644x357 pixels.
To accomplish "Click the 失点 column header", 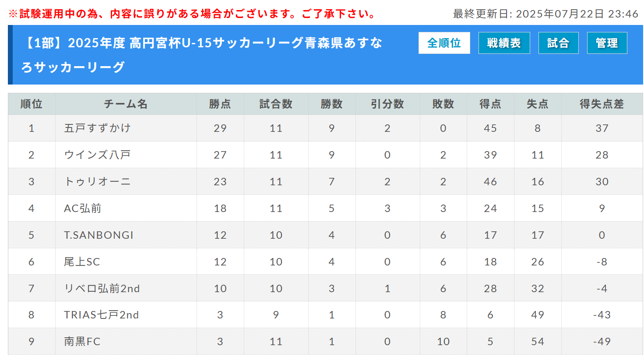I will [x=538, y=104].
